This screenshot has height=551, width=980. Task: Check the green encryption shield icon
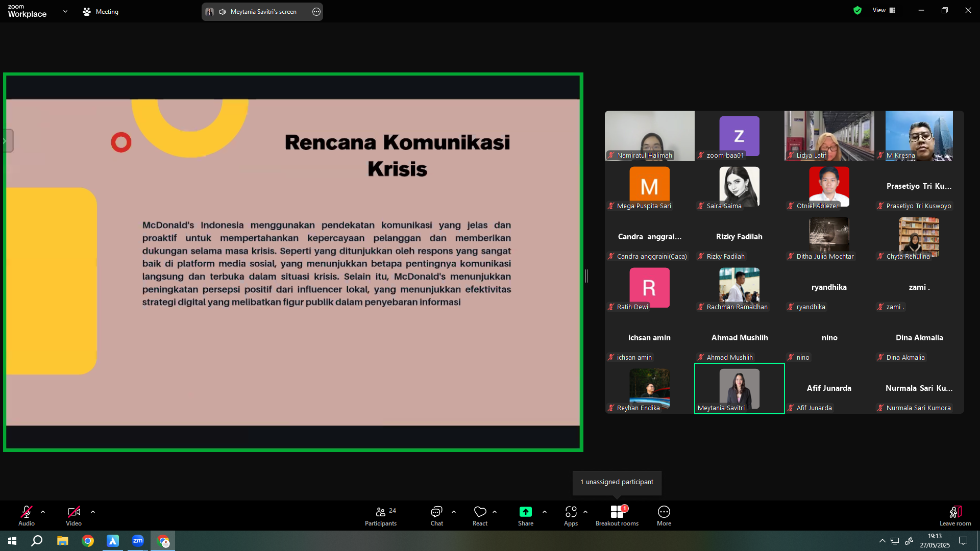click(857, 10)
